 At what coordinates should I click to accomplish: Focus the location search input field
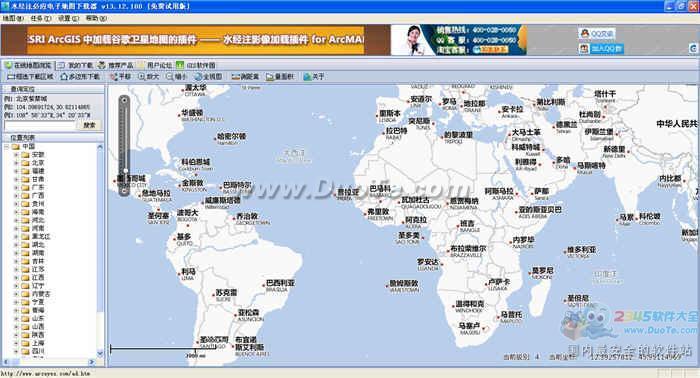coord(39,125)
